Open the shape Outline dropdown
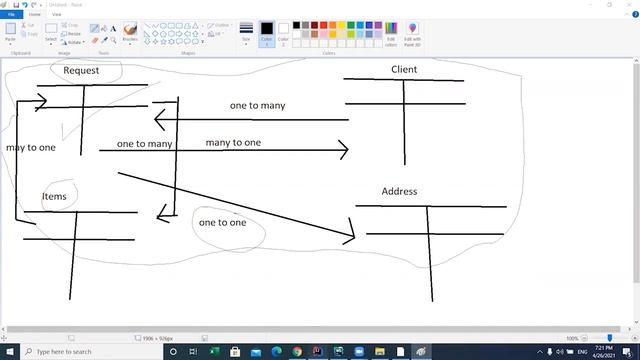The image size is (640, 360). pyautogui.click(x=219, y=25)
